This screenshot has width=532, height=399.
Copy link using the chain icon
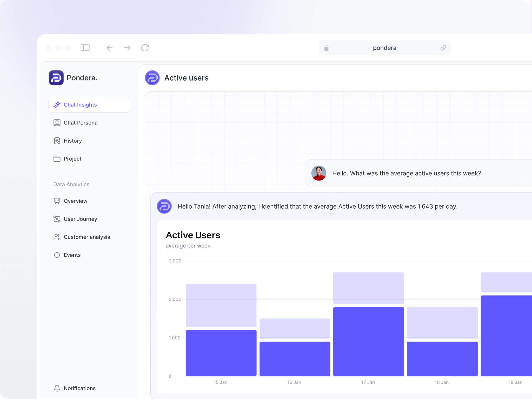443,48
